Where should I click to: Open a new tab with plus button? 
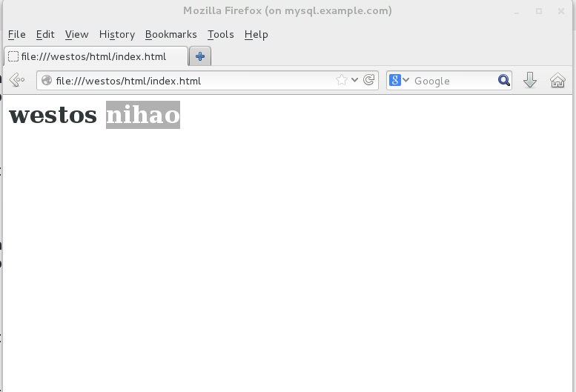click(x=200, y=56)
